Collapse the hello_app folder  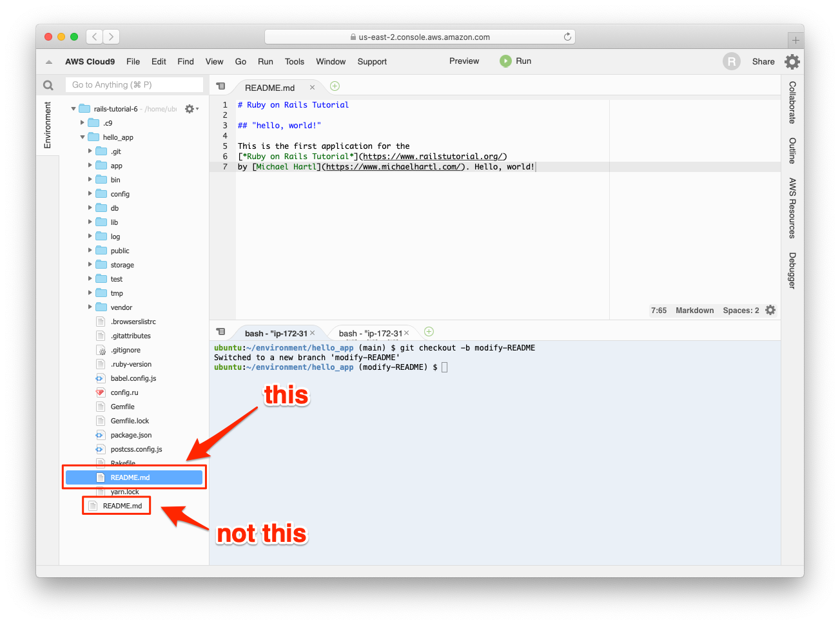[x=83, y=137]
